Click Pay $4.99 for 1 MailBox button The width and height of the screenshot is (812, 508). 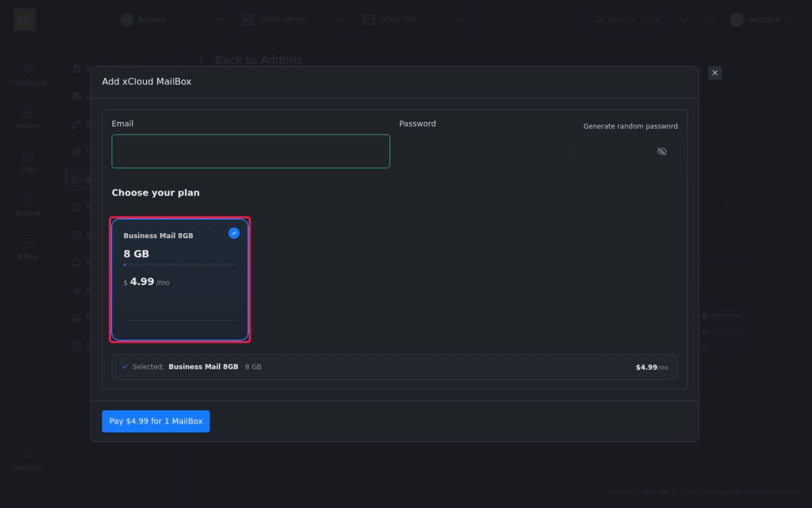pos(156,421)
